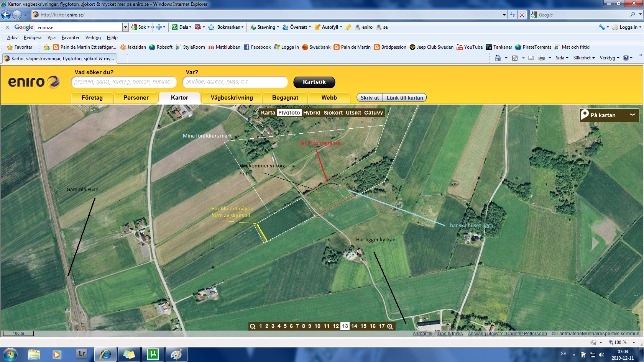The image size is (644, 362).
Task: Set map zoom level to 16
Action: coord(373,326)
